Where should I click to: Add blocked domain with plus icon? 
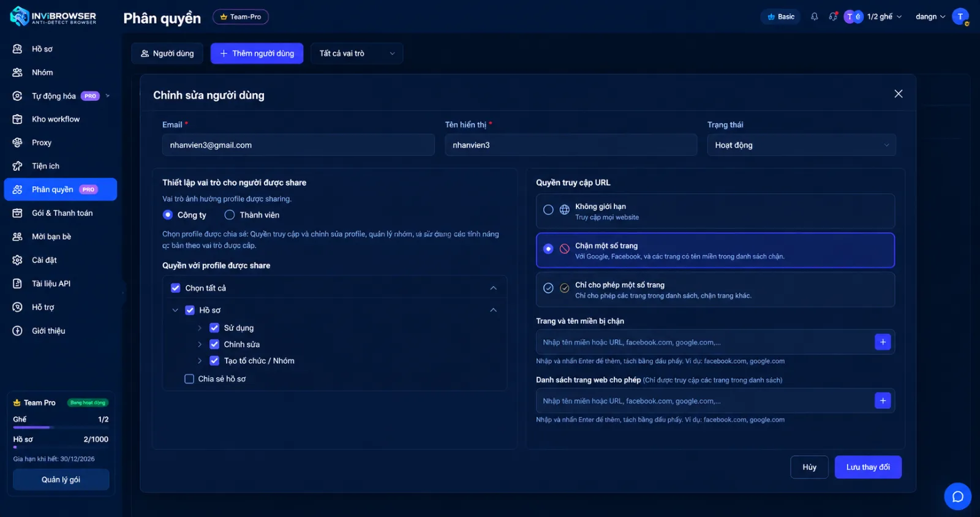coord(883,342)
